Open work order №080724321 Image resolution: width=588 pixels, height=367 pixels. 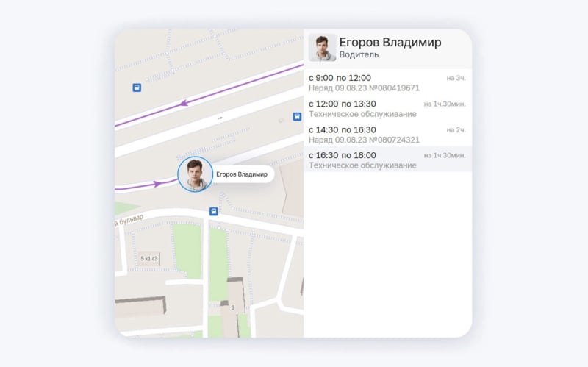coord(364,140)
